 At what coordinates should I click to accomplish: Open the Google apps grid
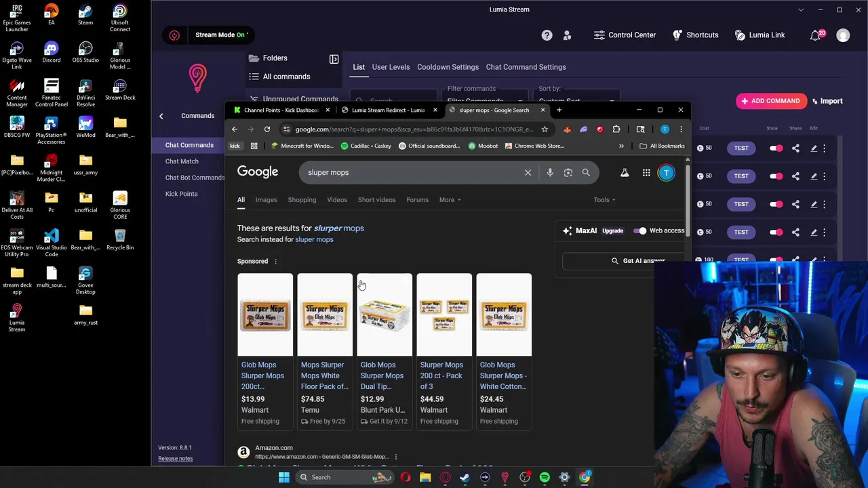(646, 173)
